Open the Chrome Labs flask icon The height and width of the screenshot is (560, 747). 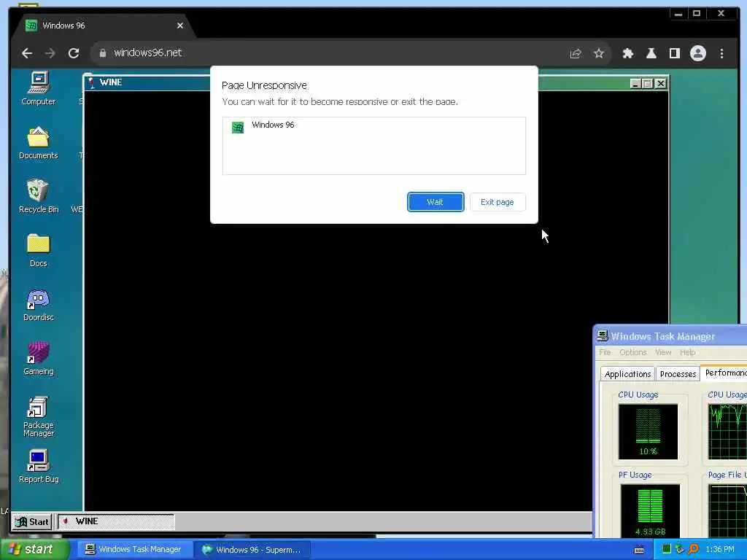(651, 53)
